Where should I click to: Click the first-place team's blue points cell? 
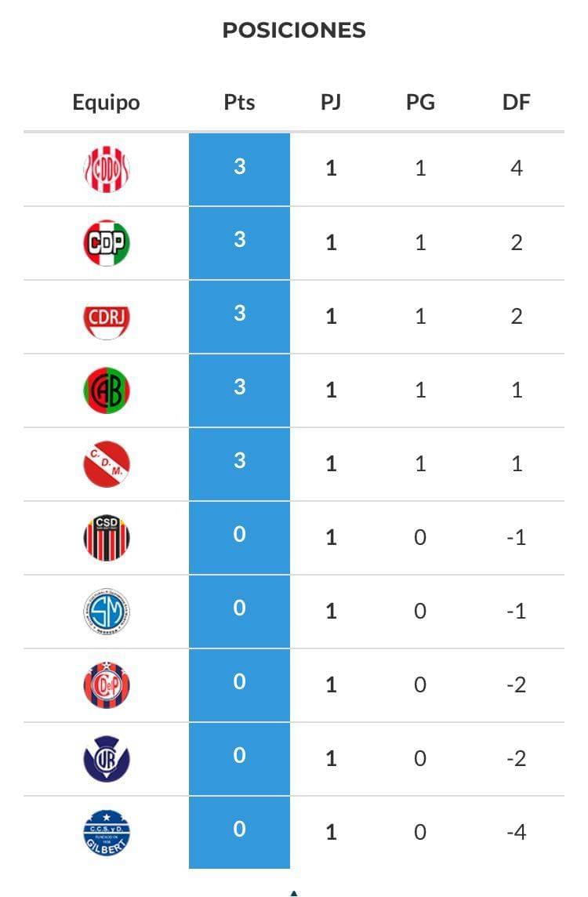239,168
